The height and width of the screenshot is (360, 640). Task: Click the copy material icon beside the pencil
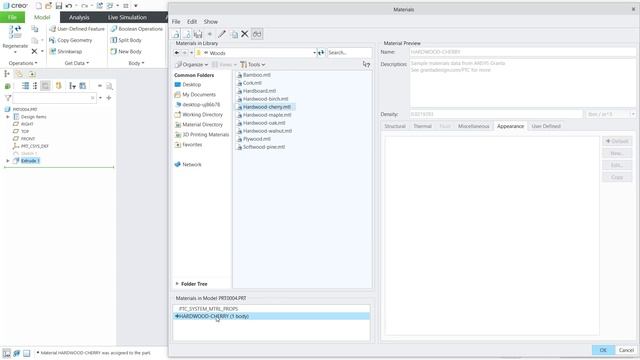tap(234, 34)
